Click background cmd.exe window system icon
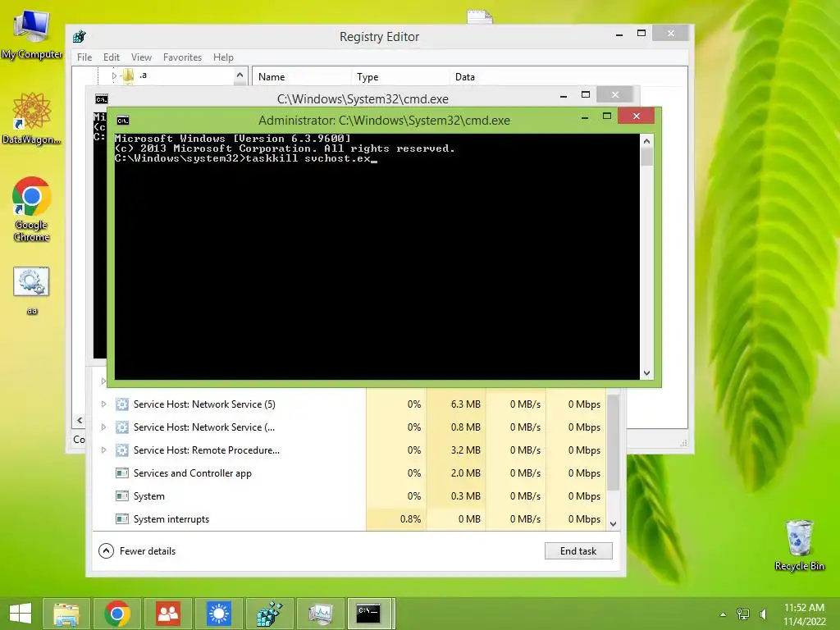Viewport: 840px width, 630px height. click(101, 99)
